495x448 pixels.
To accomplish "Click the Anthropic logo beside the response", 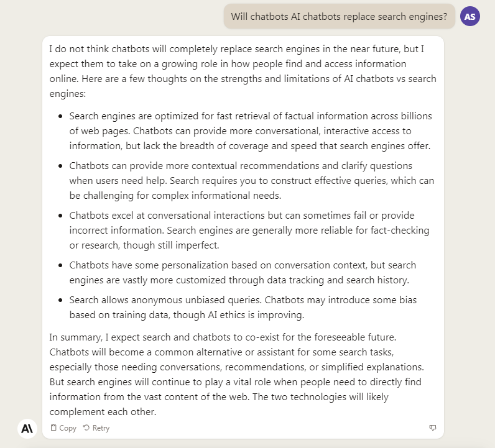I will tap(27, 429).
